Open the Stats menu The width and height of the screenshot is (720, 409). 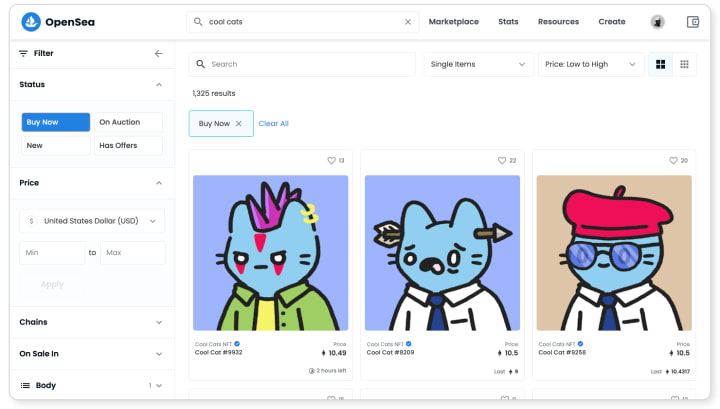(x=508, y=22)
